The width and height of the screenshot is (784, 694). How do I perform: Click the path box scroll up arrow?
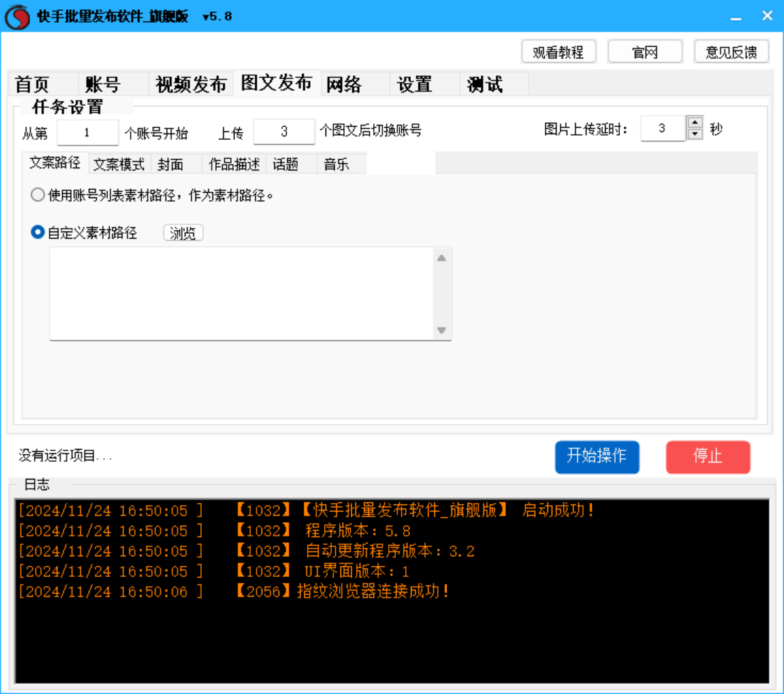click(441, 259)
